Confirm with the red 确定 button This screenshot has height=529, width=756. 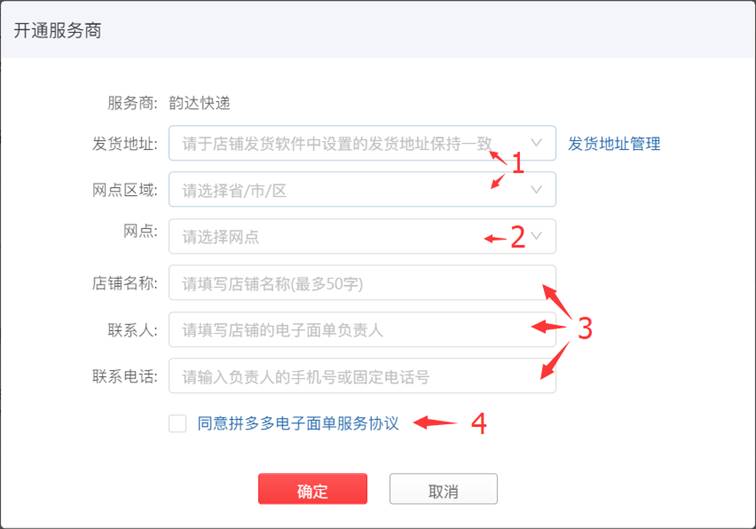pos(312,489)
